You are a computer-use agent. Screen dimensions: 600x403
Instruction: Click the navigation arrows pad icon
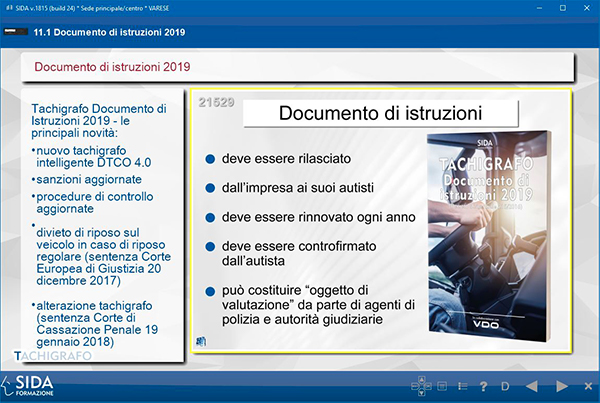[x=421, y=386]
